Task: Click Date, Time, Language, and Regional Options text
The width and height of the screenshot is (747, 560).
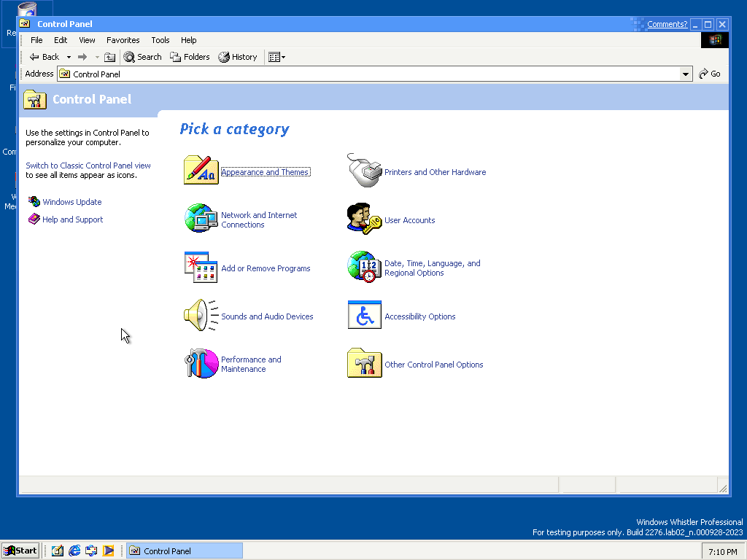Action: (432, 268)
